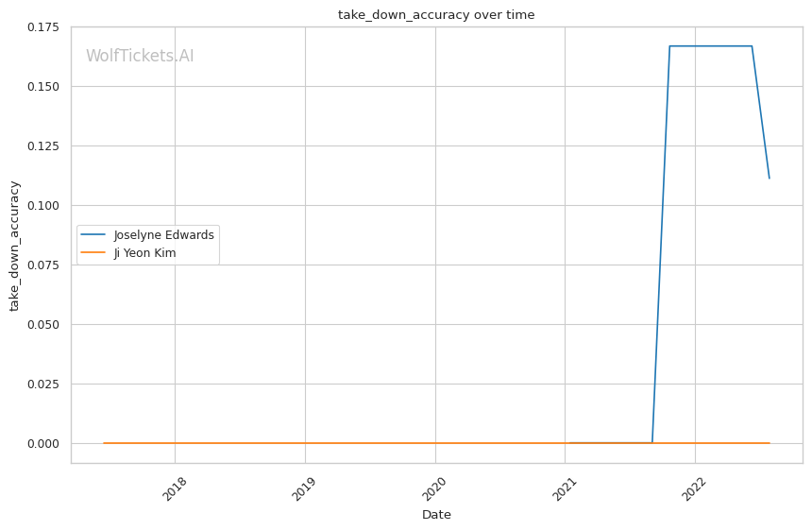Click the 0.100 y-axis tick label
Image resolution: width=812 pixels, height=530 pixels.
coord(44,206)
